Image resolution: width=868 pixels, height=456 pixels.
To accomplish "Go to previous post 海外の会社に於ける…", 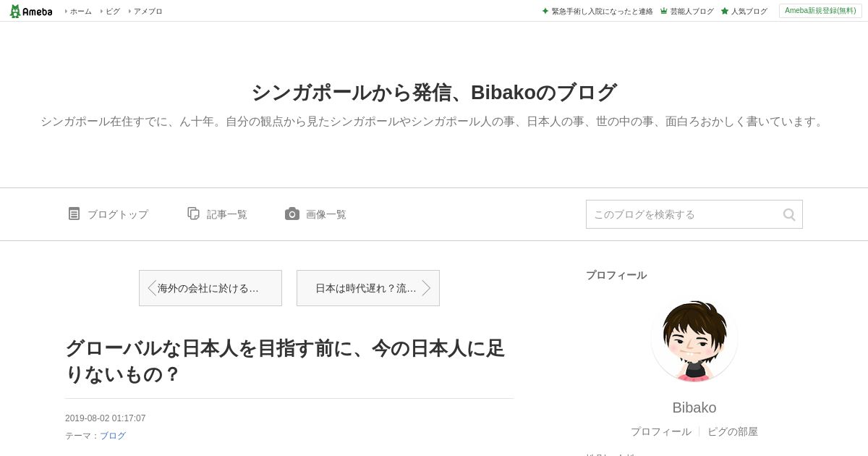I will (x=210, y=288).
